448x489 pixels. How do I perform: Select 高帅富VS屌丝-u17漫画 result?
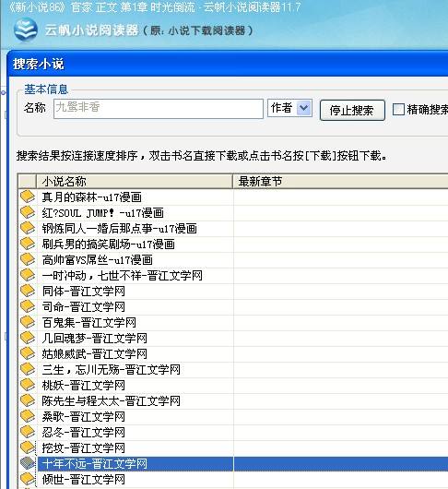[x=97, y=260]
